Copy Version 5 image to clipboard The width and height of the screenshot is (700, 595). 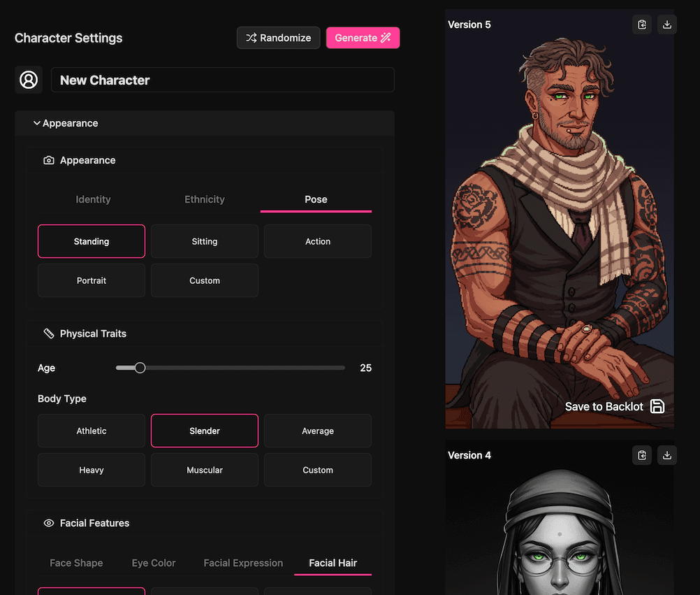(x=641, y=24)
